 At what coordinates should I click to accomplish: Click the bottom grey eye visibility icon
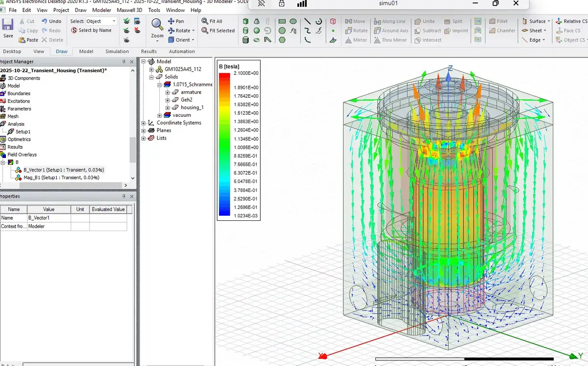click(127, 40)
